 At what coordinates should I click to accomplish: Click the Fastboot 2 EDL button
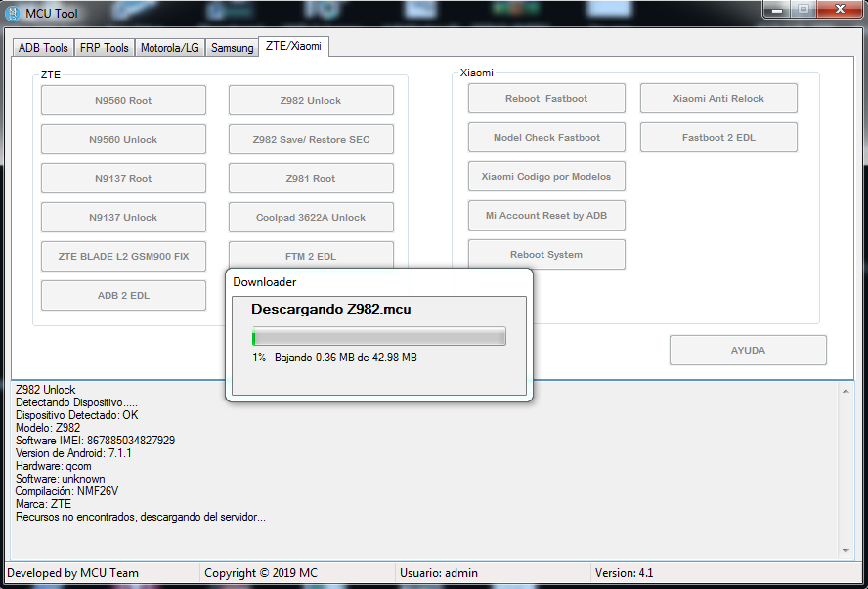point(718,137)
